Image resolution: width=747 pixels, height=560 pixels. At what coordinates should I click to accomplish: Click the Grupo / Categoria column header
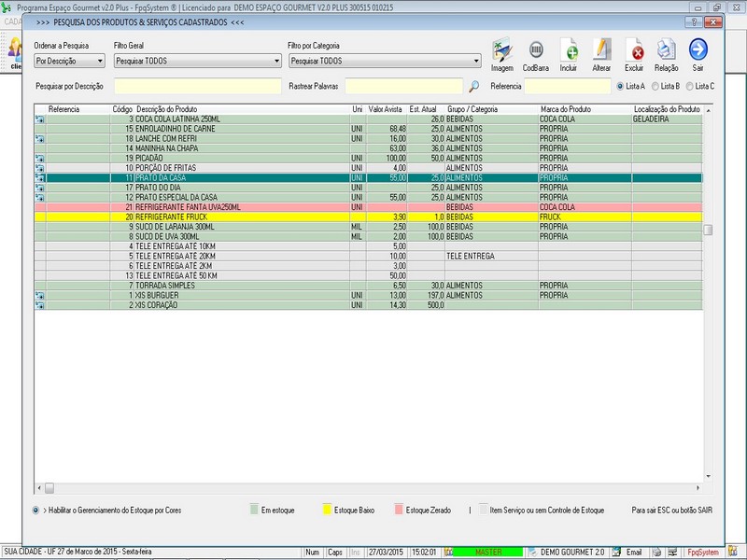point(472,109)
